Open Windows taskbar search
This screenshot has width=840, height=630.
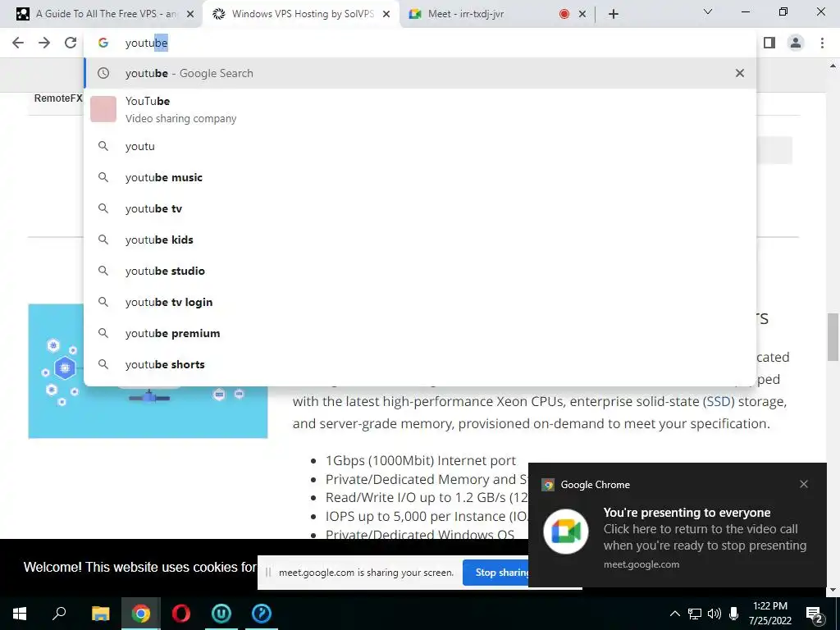[x=59, y=614]
